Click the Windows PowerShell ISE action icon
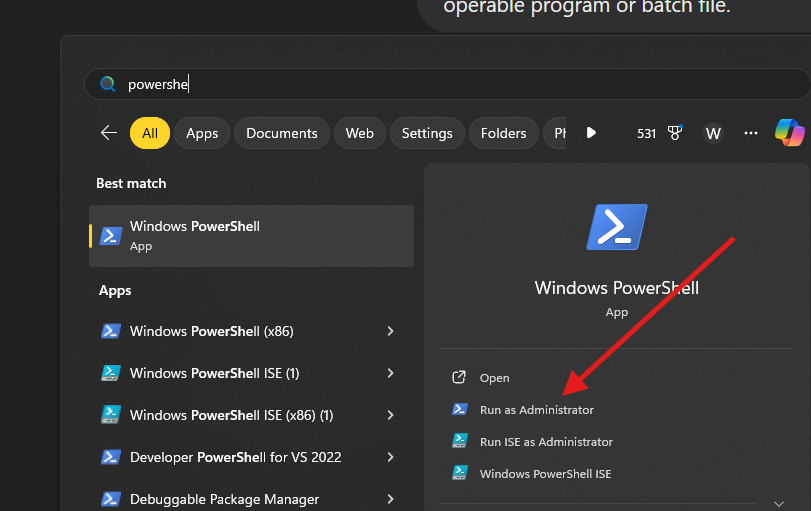Viewport: 811px width, 511px height. 459,473
